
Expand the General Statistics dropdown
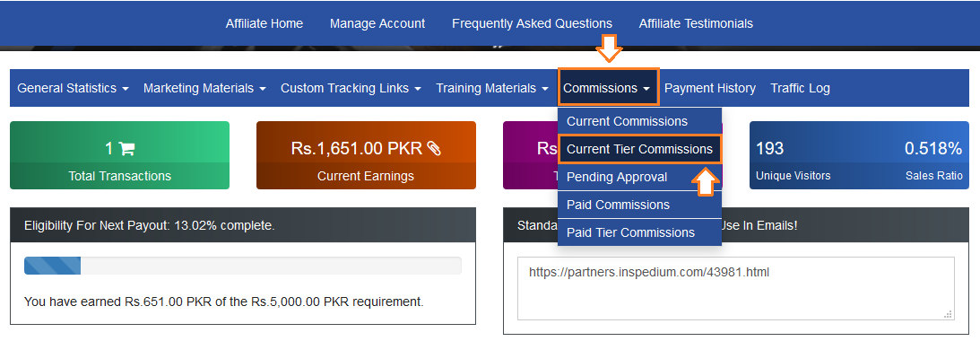pos(74,88)
